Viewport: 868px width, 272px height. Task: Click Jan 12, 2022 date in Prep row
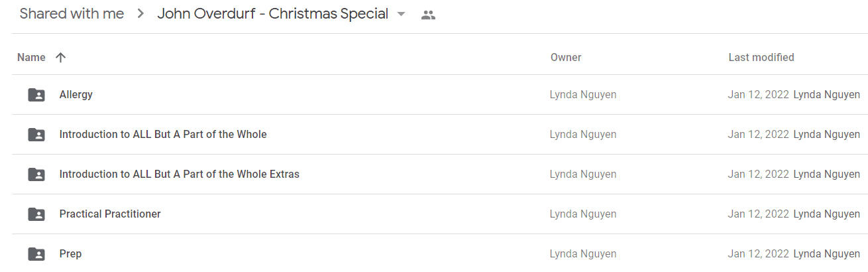[x=758, y=254]
